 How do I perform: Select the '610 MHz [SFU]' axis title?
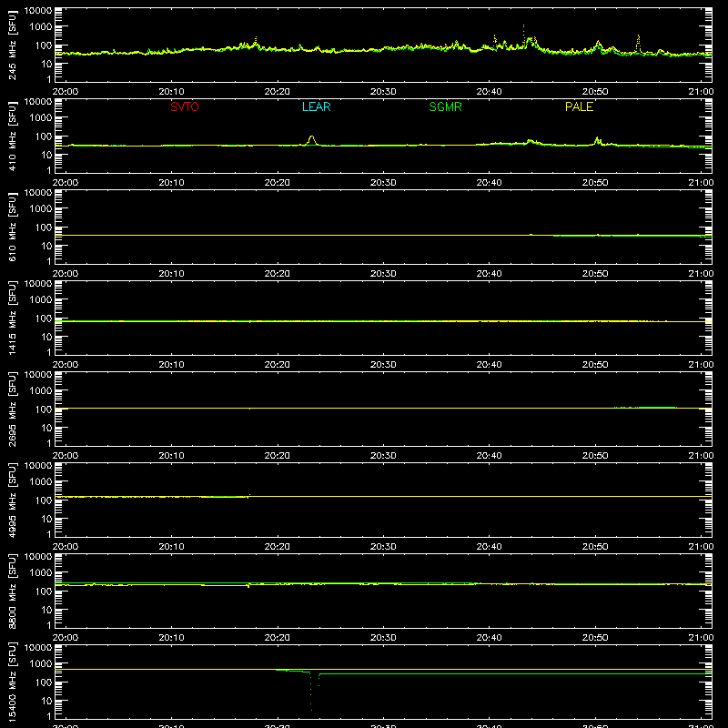12,227
